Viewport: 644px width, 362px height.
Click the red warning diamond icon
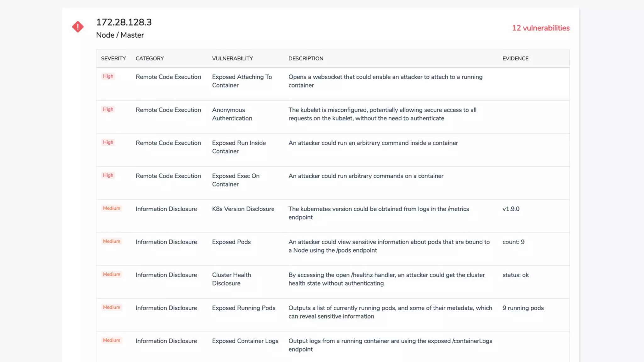click(x=78, y=27)
